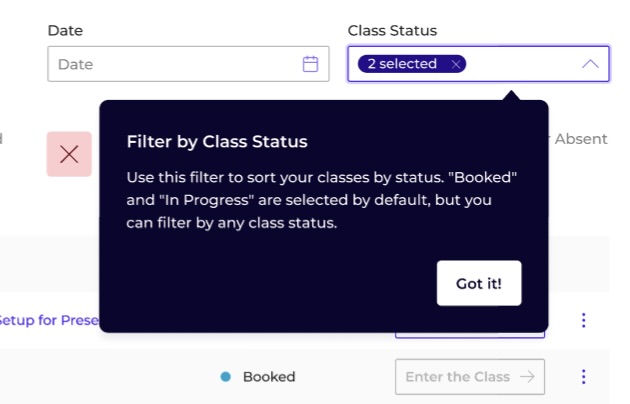The height and width of the screenshot is (404, 630).
Task: Focus the Date input field
Action: pyautogui.click(x=188, y=64)
